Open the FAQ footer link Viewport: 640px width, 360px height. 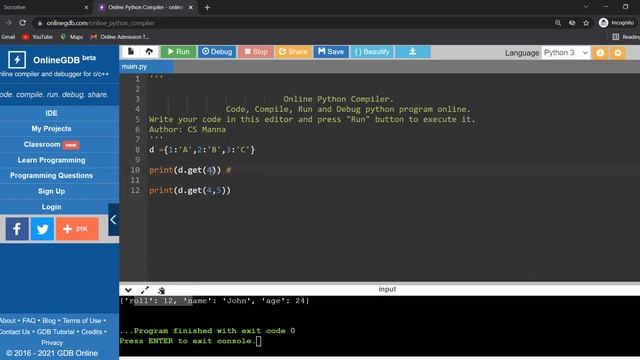point(29,321)
